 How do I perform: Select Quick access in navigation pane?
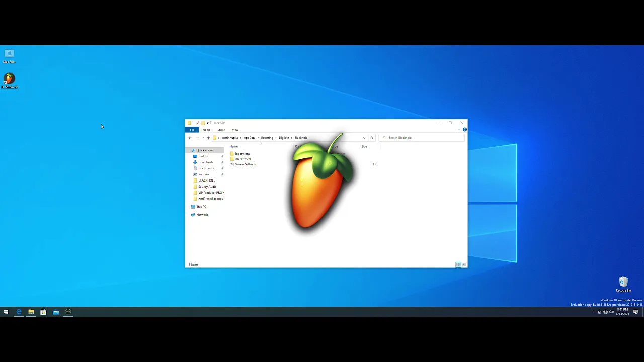tap(205, 150)
